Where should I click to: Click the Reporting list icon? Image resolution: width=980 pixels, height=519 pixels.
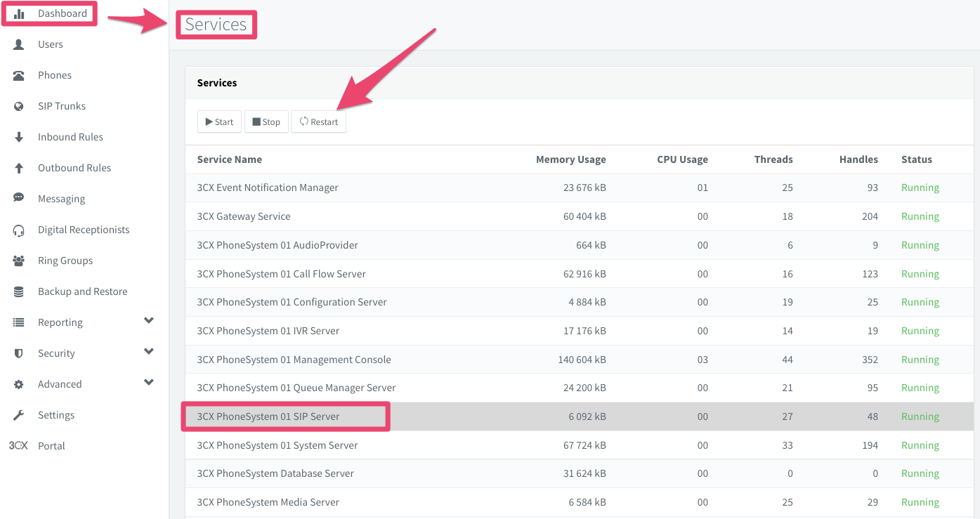[x=19, y=322]
